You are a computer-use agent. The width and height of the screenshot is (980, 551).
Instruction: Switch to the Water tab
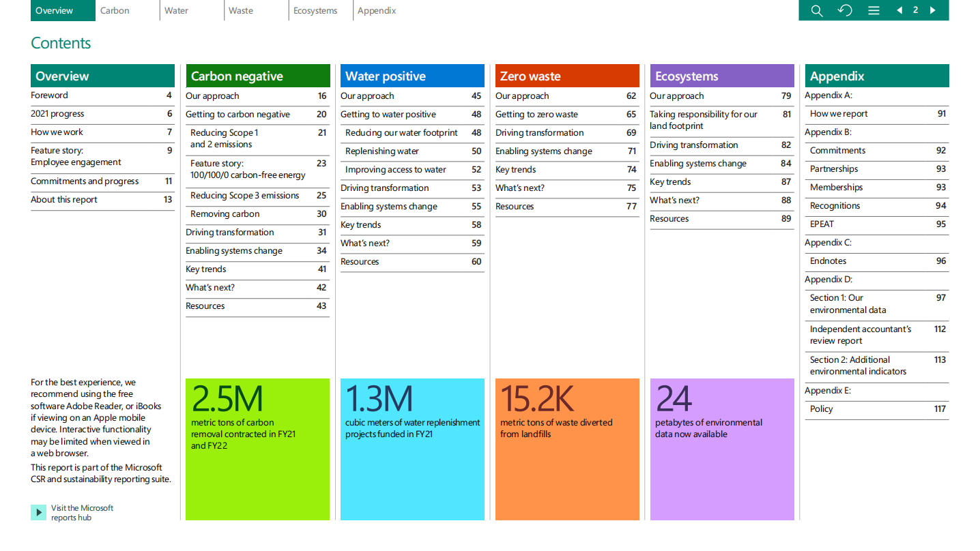pos(176,10)
